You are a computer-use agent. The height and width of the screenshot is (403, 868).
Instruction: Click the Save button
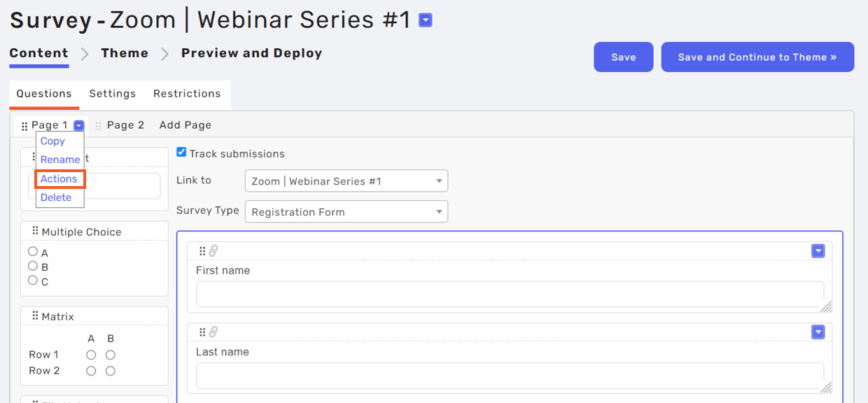(624, 57)
